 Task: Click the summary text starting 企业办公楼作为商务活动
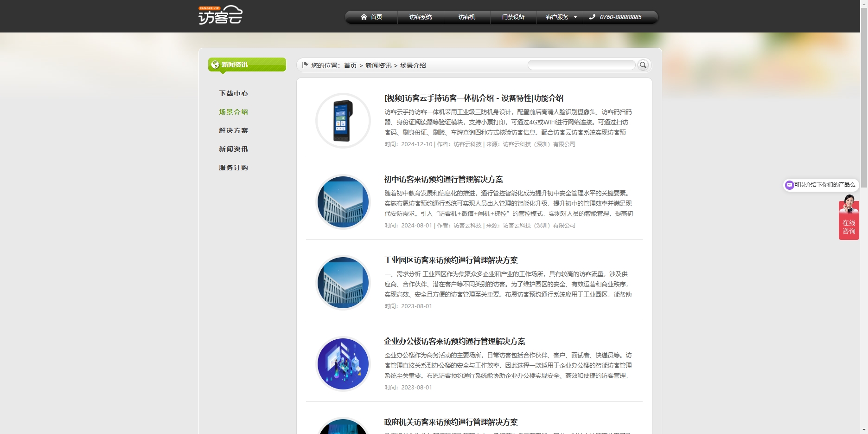(x=508, y=365)
